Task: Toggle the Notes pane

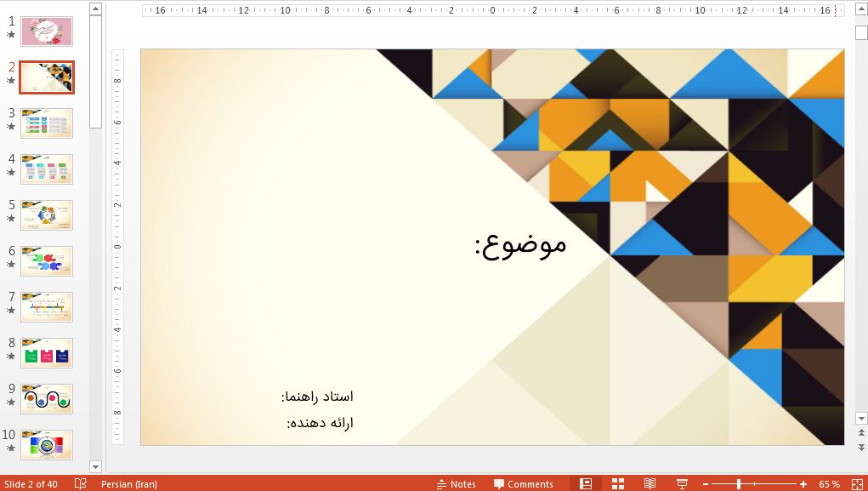Action: coord(456,483)
